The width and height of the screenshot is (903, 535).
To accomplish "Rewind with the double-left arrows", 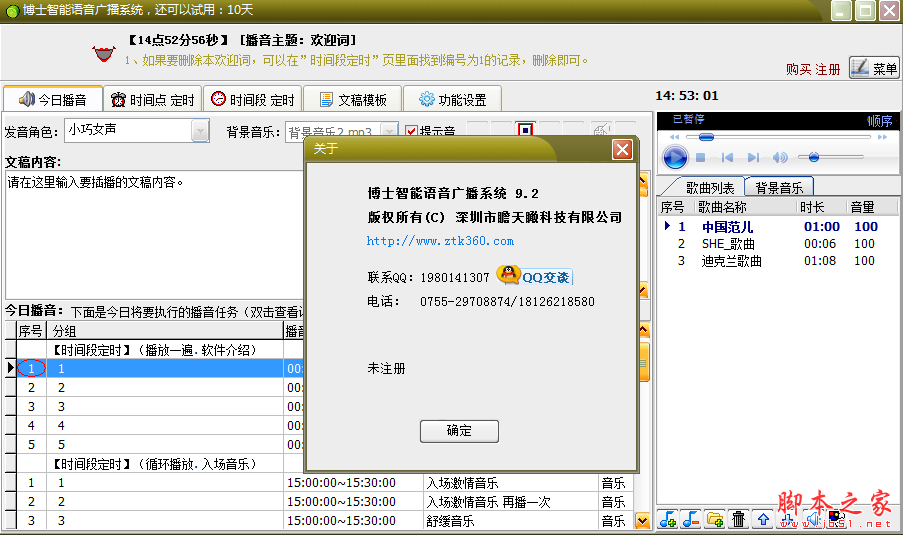I will (x=674, y=137).
